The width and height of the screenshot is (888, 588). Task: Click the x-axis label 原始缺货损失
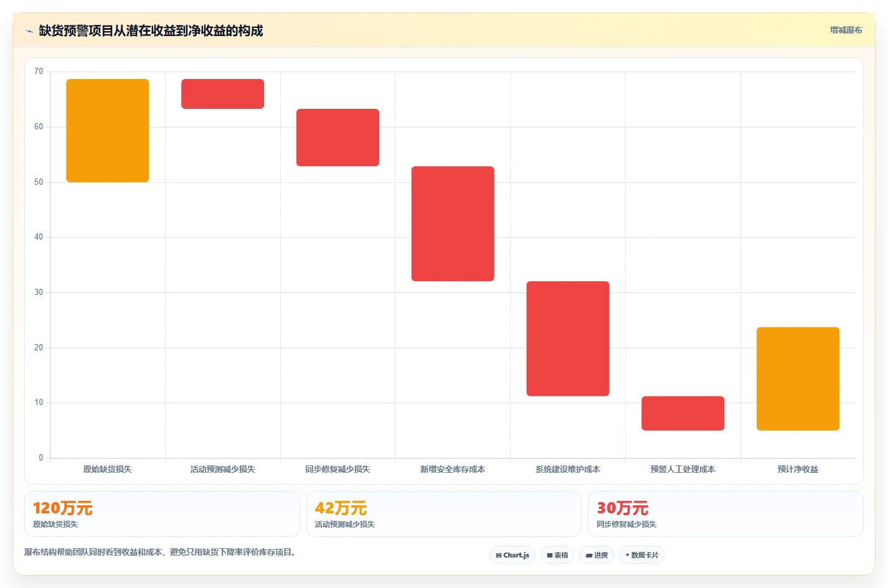(x=108, y=469)
